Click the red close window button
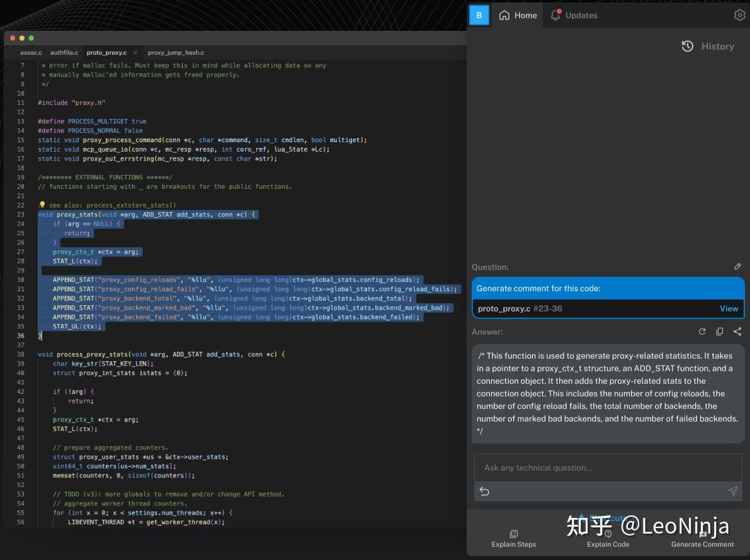This screenshot has width=750, height=560. click(x=13, y=38)
